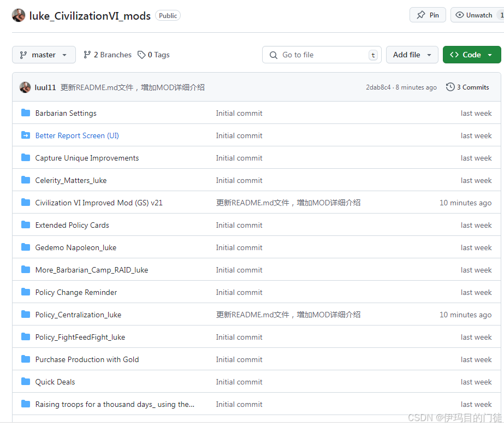Click the folder icon for Extended Policy Cards
The height and width of the screenshot is (426, 504).
[x=26, y=224]
